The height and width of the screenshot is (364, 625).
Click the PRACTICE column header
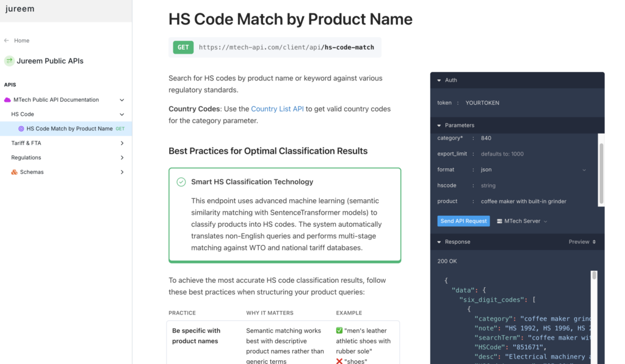point(182,313)
